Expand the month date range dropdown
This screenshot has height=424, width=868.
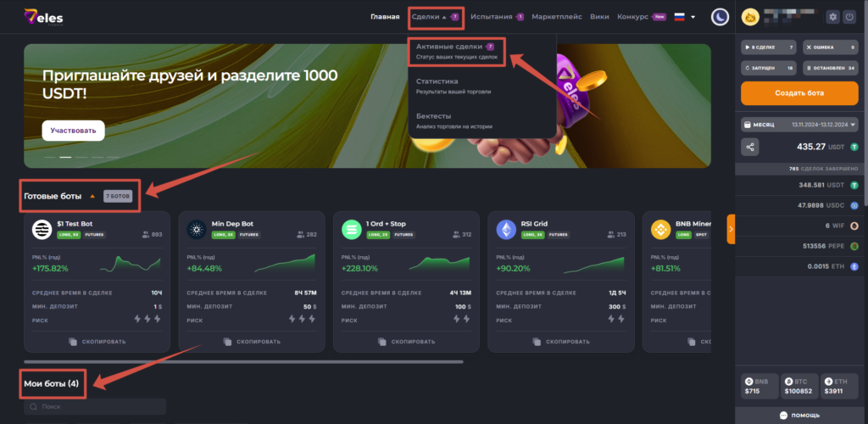click(x=800, y=125)
